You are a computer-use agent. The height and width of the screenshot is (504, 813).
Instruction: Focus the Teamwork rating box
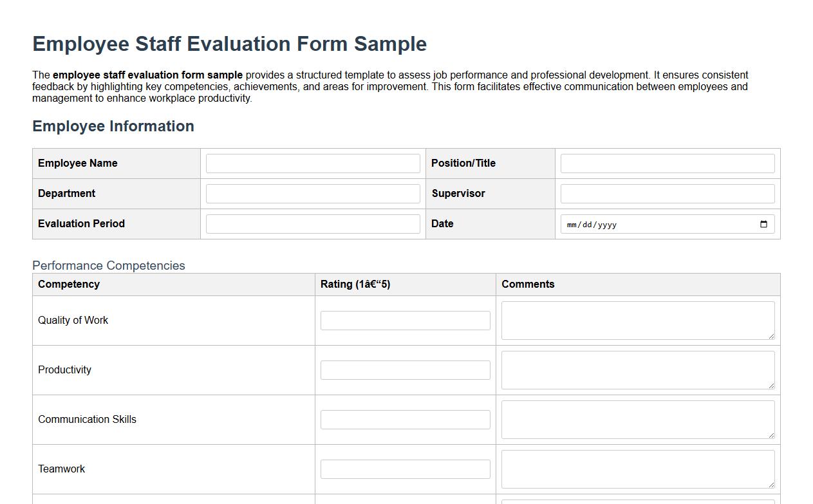(405, 469)
